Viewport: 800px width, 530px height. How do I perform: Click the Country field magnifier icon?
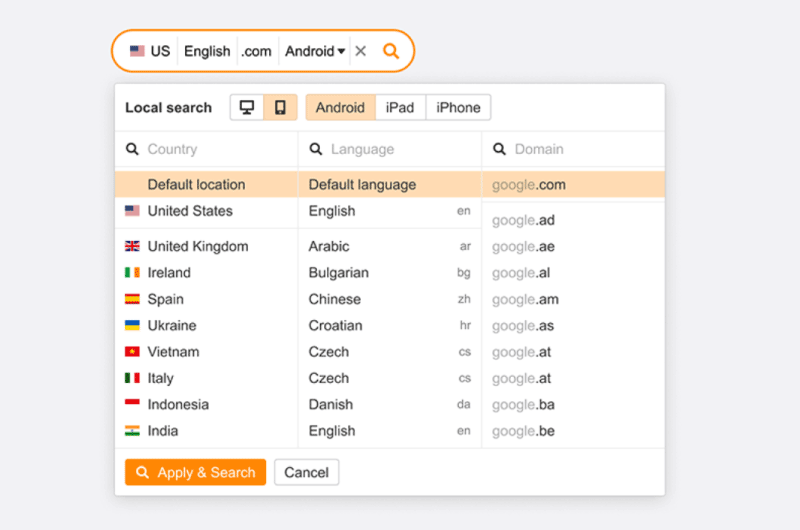[132, 149]
